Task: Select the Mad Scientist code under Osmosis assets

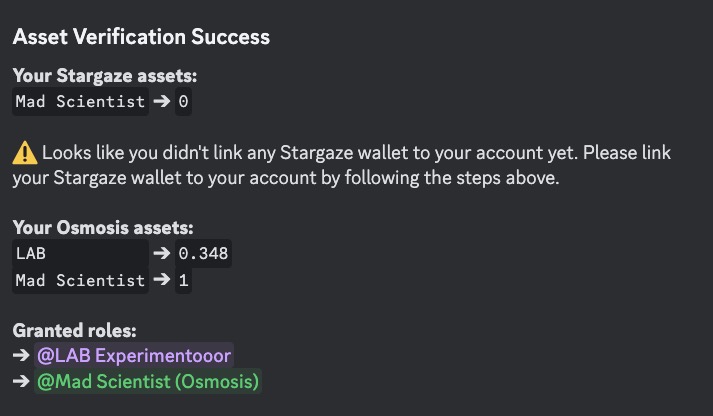Action: [x=80, y=281]
